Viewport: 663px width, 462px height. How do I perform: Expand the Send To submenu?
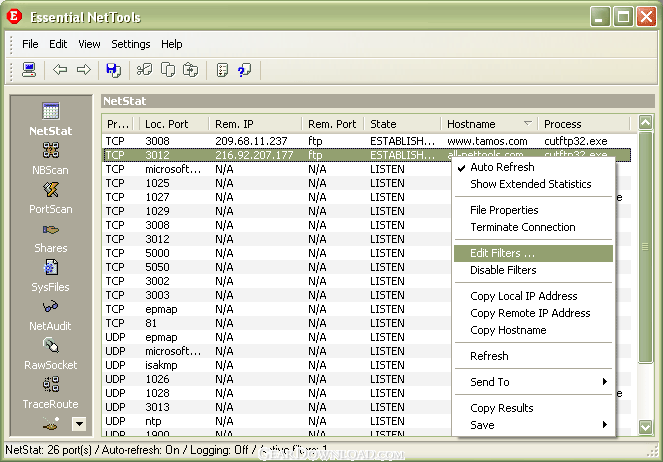click(533, 382)
